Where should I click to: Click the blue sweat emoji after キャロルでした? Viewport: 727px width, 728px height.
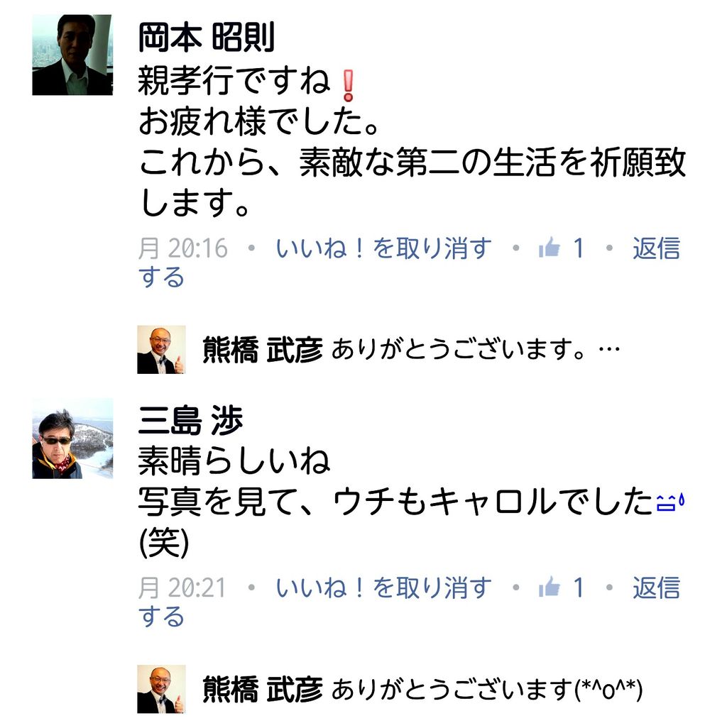[x=670, y=503]
